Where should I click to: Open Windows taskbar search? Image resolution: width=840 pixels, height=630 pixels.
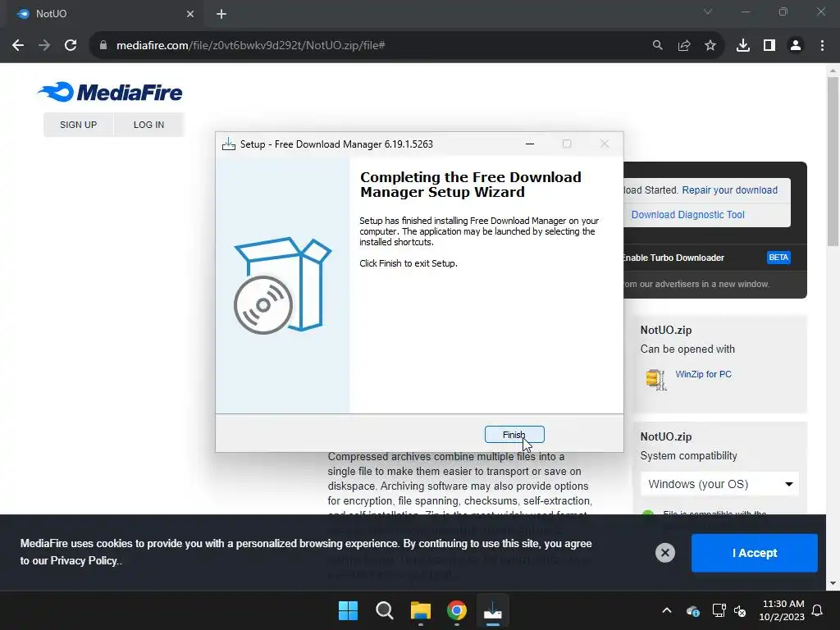[384, 610]
